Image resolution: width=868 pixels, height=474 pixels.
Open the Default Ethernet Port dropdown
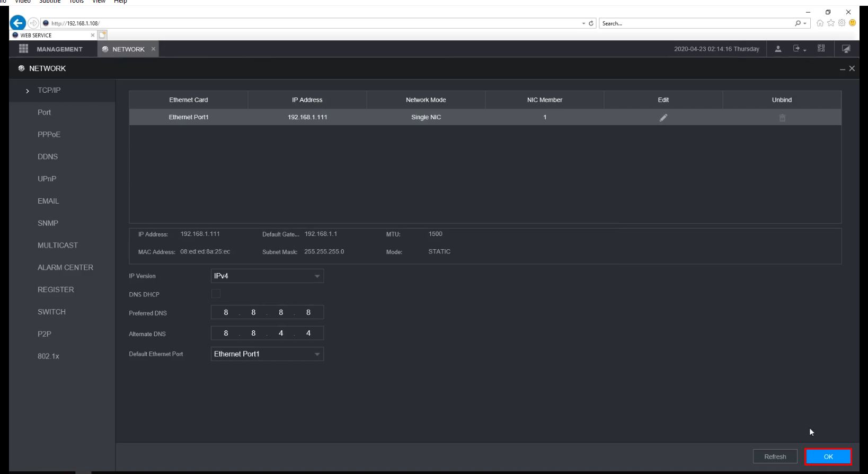[x=267, y=354]
